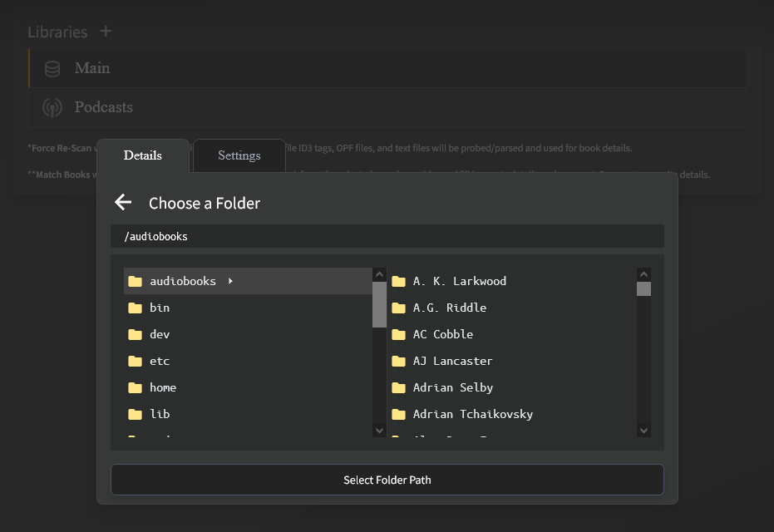This screenshot has height=532, width=774.
Task: Open the etc folder
Action: point(160,361)
